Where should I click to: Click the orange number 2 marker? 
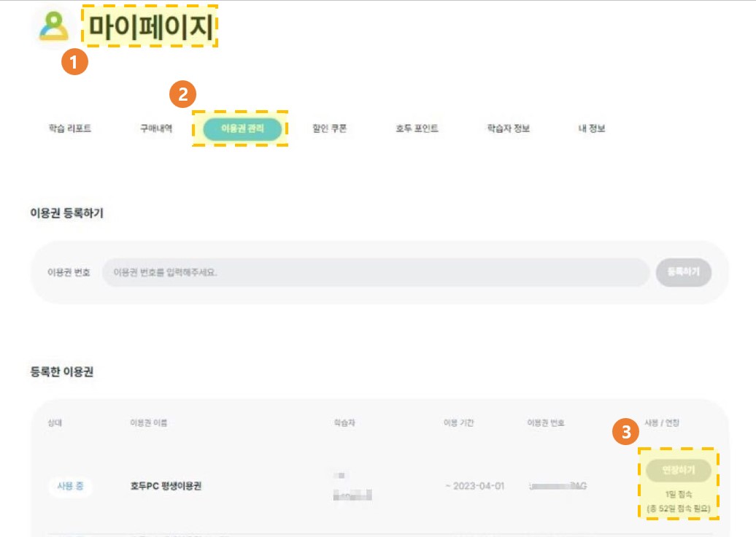182,94
